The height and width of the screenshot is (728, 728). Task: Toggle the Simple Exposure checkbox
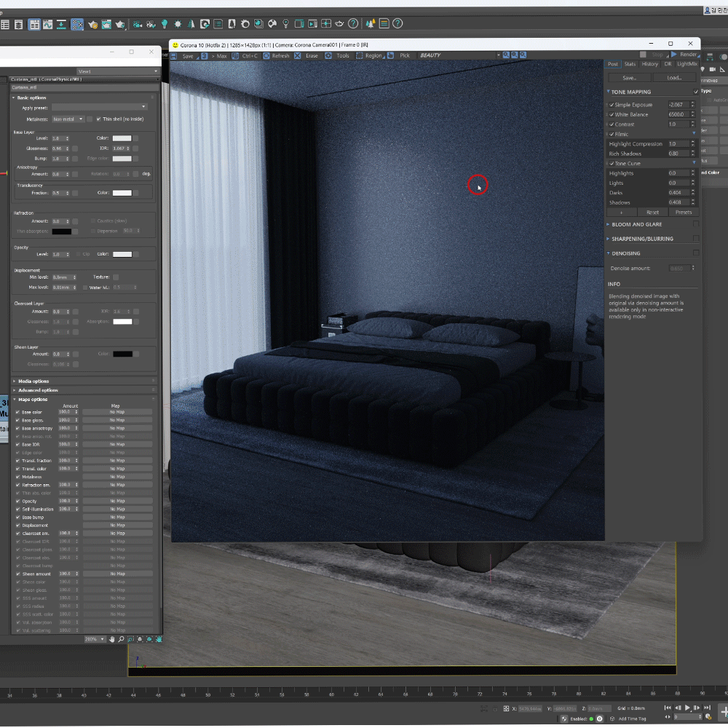point(612,105)
